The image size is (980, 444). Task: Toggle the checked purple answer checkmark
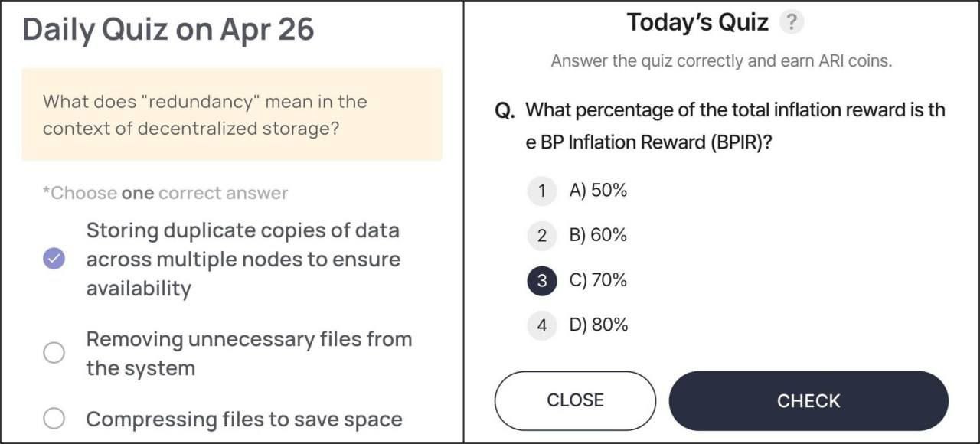[54, 259]
